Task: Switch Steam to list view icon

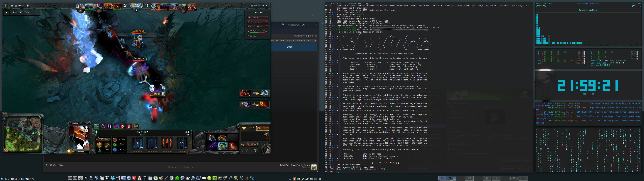Action: 311,36
